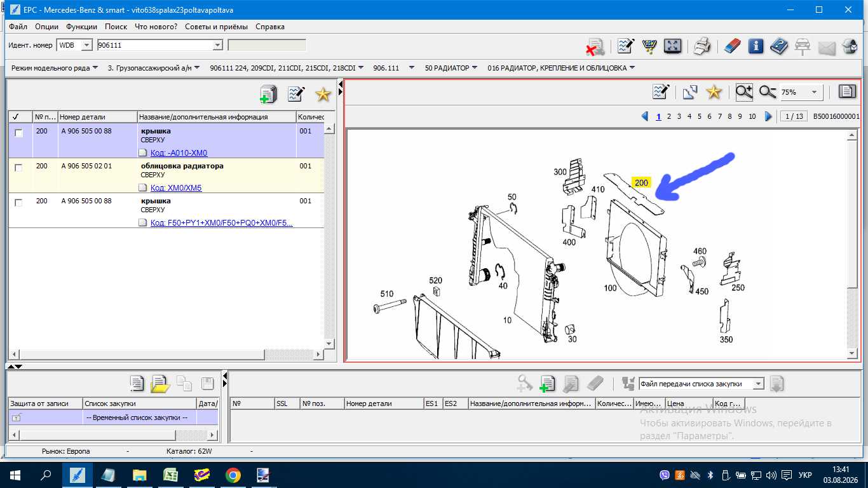Toggle full-screen view icon
Image resolution: width=868 pixels, height=488 pixels.
coord(672,46)
